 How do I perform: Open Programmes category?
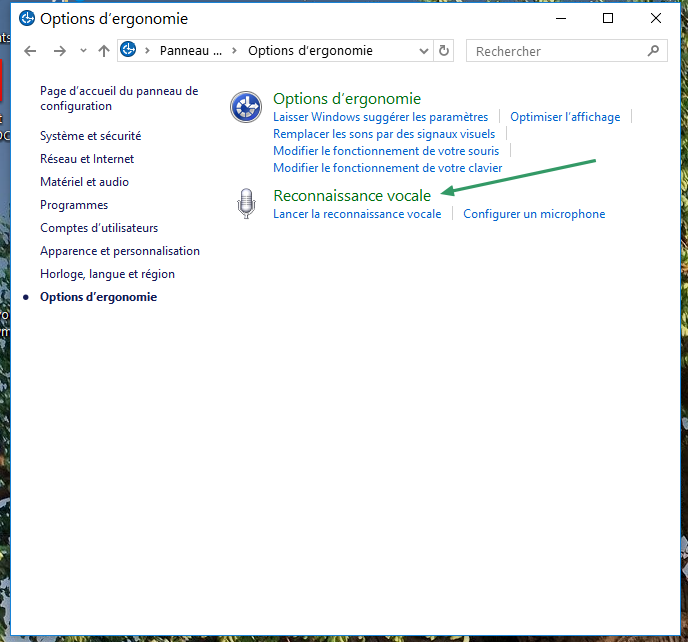[x=74, y=205]
